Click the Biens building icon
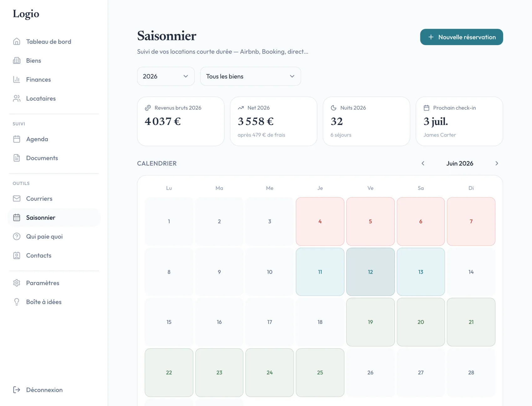The image size is (532, 406). [17, 61]
